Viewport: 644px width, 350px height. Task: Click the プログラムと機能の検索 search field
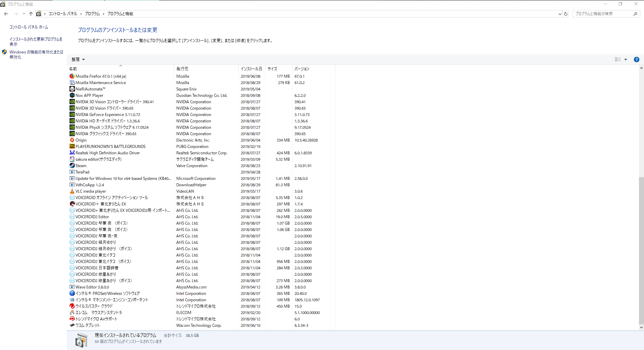(x=603, y=14)
